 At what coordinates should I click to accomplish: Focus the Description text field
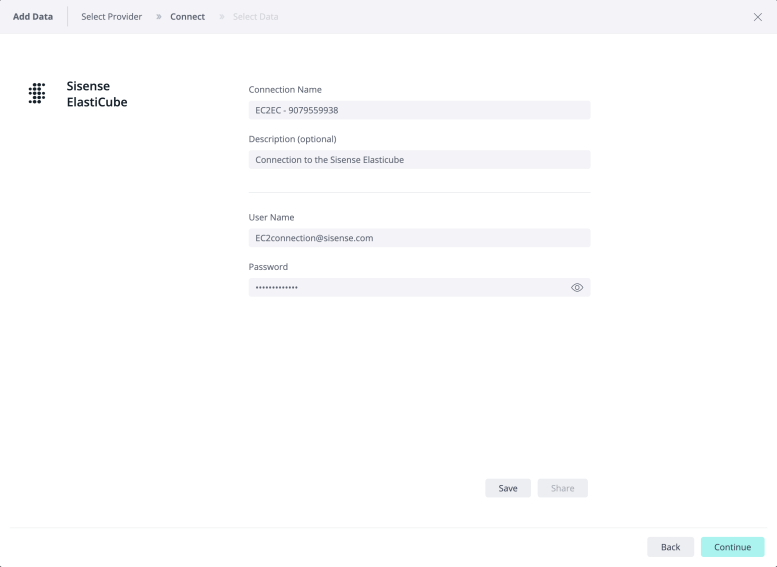[419, 160]
